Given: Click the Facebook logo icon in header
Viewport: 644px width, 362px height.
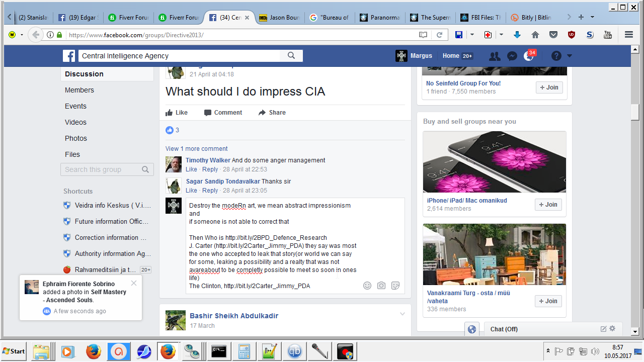Looking at the screenshot, I should (69, 56).
